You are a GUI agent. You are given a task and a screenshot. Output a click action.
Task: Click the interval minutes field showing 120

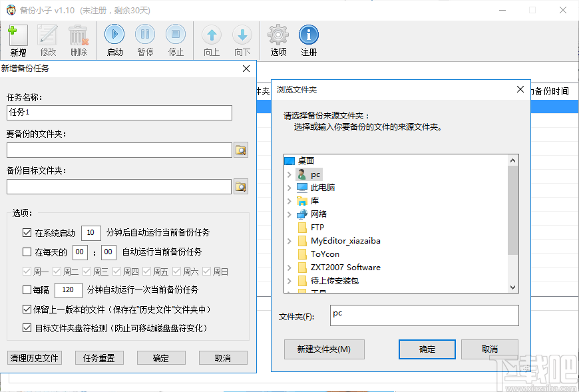pyautogui.click(x=69, y=290)
